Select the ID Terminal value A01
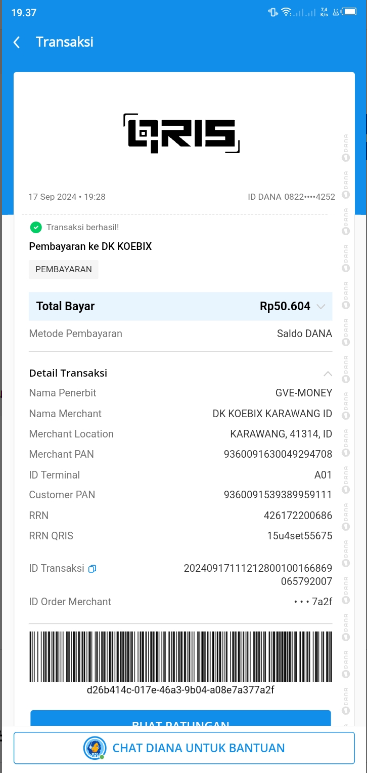 tap(323, 475)
